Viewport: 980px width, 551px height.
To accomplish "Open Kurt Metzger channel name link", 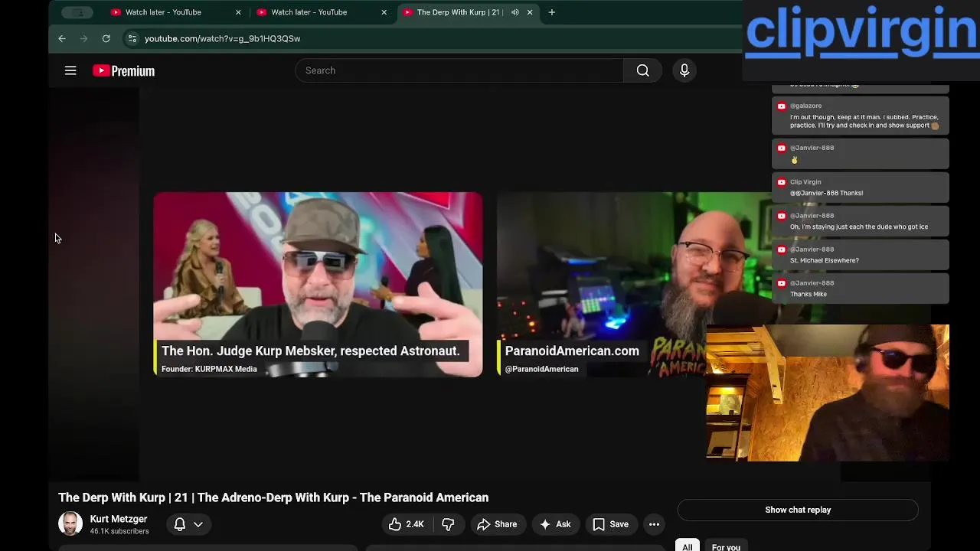I will click(119, 519).
